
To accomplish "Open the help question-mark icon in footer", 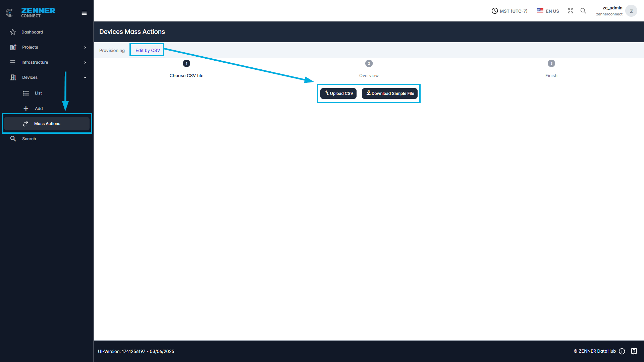I will click(x=634, y=351).
